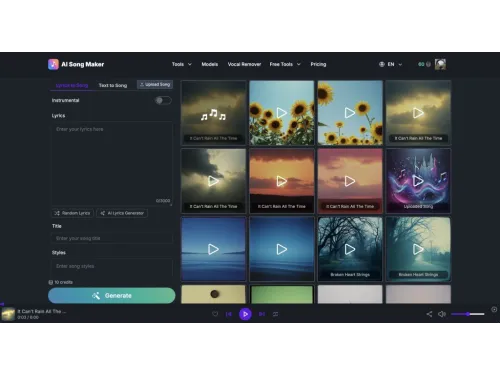Image resolution: width=500 pixels, height=375 pixels.
Task: Click the globe language icon
Action: point(382,64)
